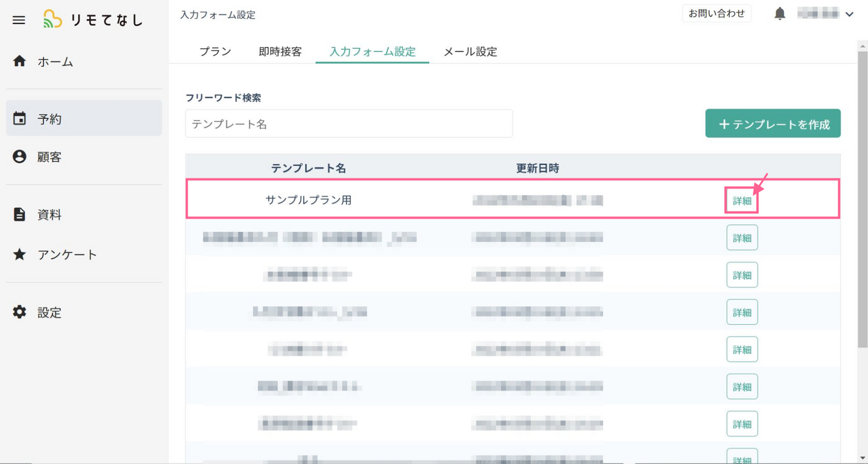The width and height of the screenshot is (868, 464).
Task: Click テンプレートを作成 button
Action: pyautogui.click(x=773, y=124)
